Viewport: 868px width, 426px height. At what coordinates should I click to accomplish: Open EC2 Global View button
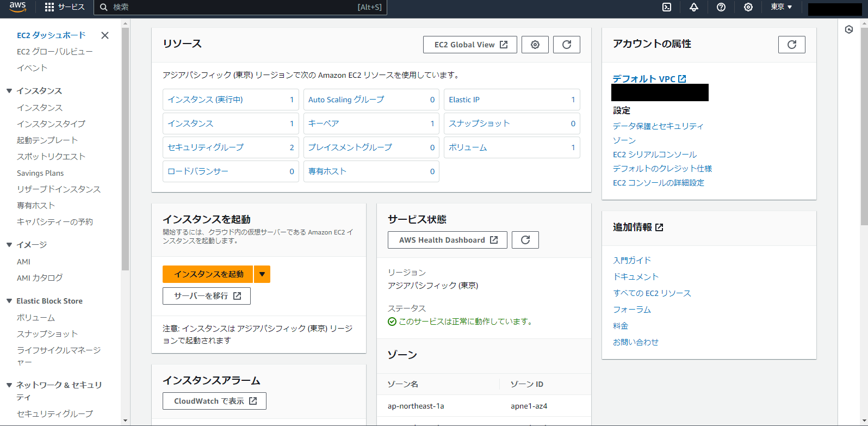(x=470, y=45)
